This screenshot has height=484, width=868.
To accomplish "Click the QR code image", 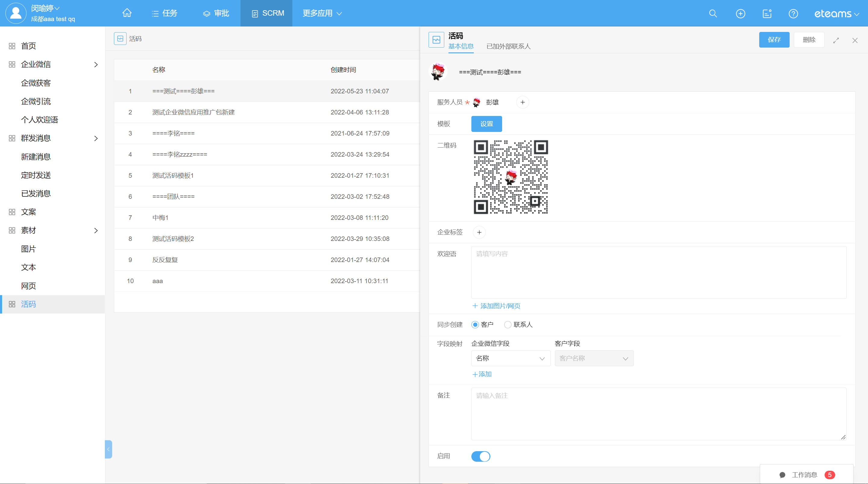I will pos(511,177).
